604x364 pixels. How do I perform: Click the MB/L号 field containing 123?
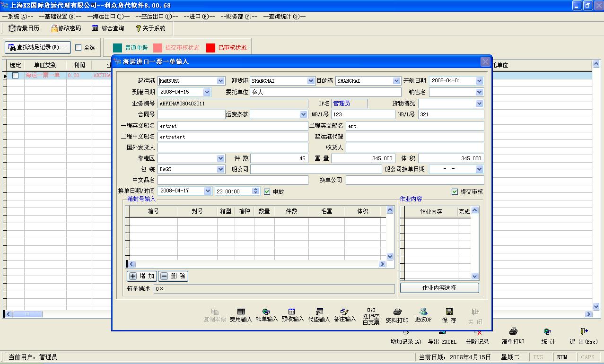[363, 114]
